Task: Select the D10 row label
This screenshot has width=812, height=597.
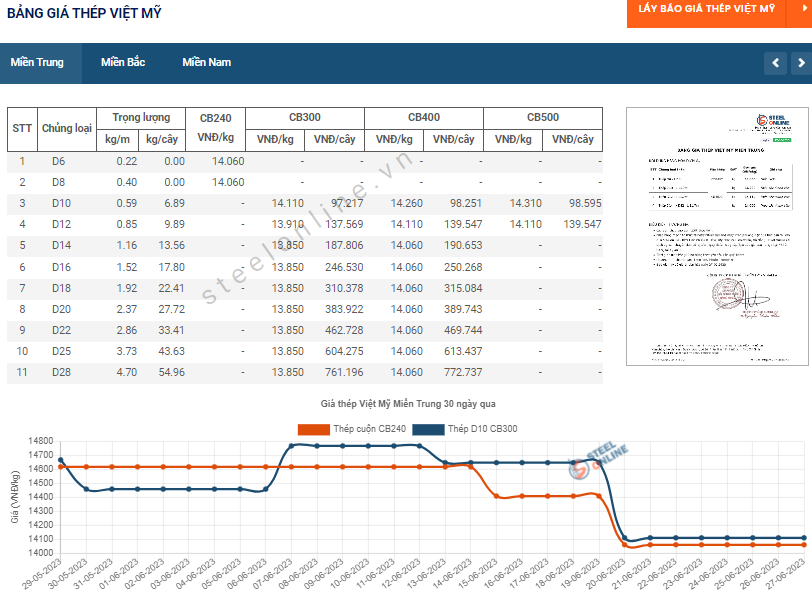Action: 61,203
